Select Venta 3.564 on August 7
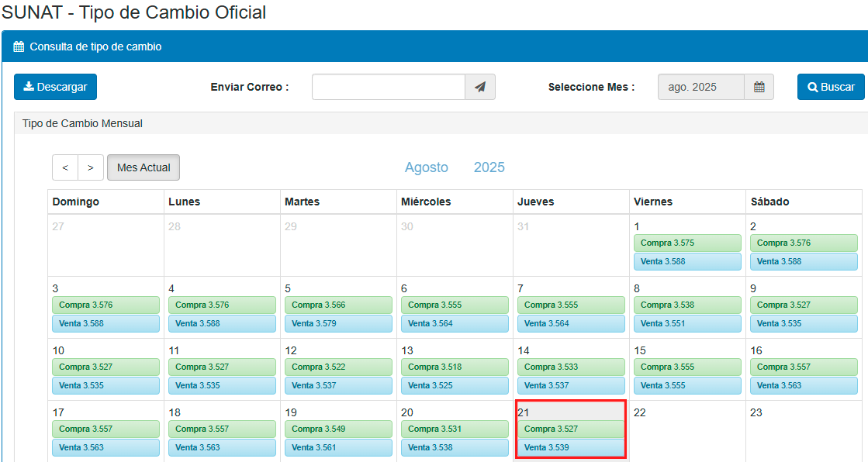The height and width of the screenshot is (462, 868). point(571,323)
